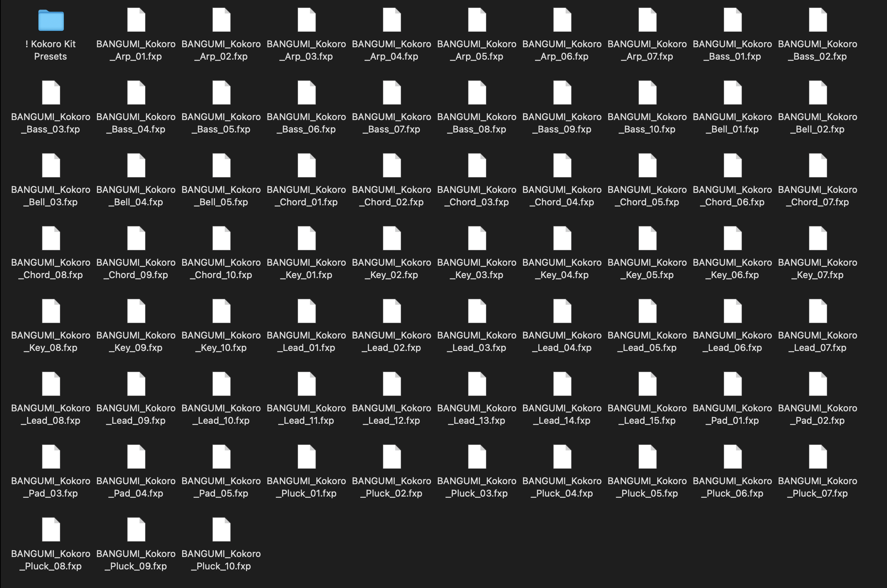
Task: Select the BANGUMI_Kokoro_Pluck_08.fxp file icon
Action: pos(51,530)
